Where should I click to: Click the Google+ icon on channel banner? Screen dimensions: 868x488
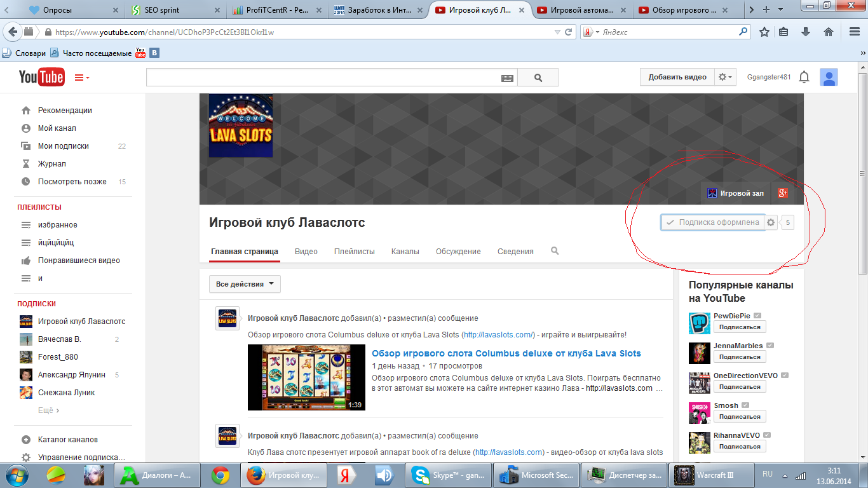[x=783, y=193]
